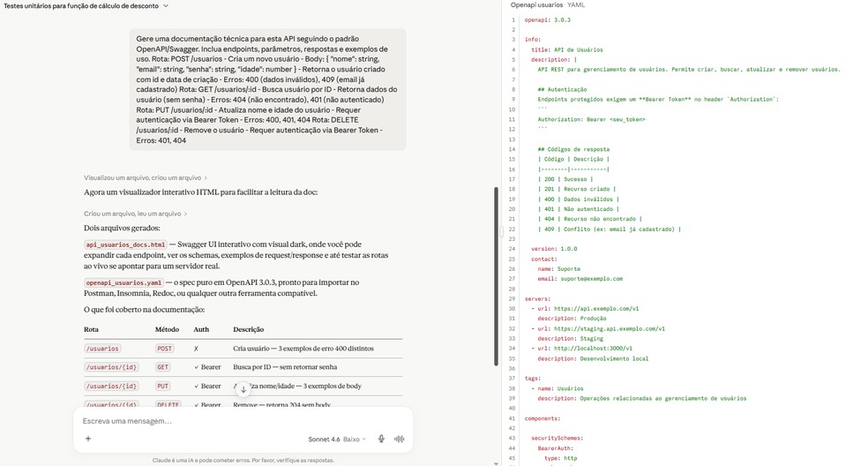Click the api_usuarios_docs.html file name
Viewport: 868px width, 466px height.
(125, 244)
